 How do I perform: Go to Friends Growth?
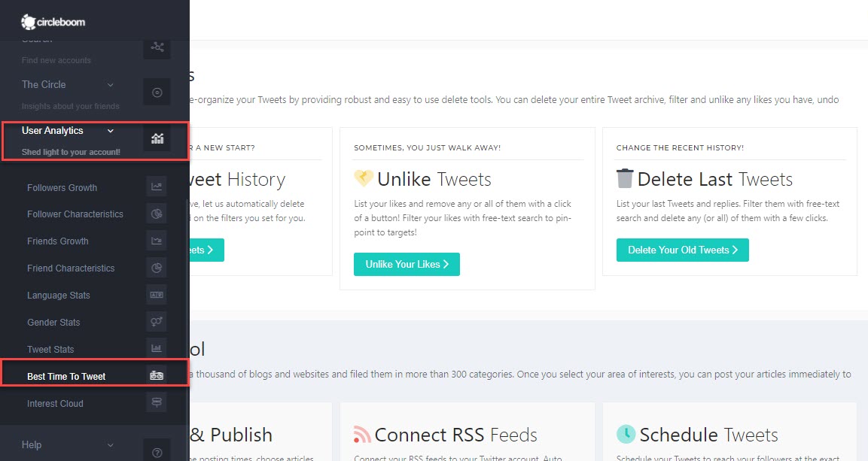pos(57,241)
